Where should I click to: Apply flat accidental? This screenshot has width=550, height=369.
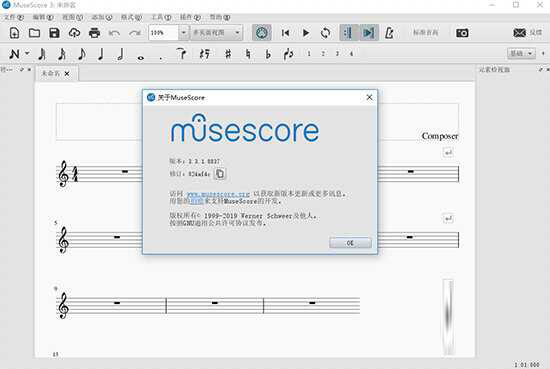pyautogui.click(x=268, y=54)
